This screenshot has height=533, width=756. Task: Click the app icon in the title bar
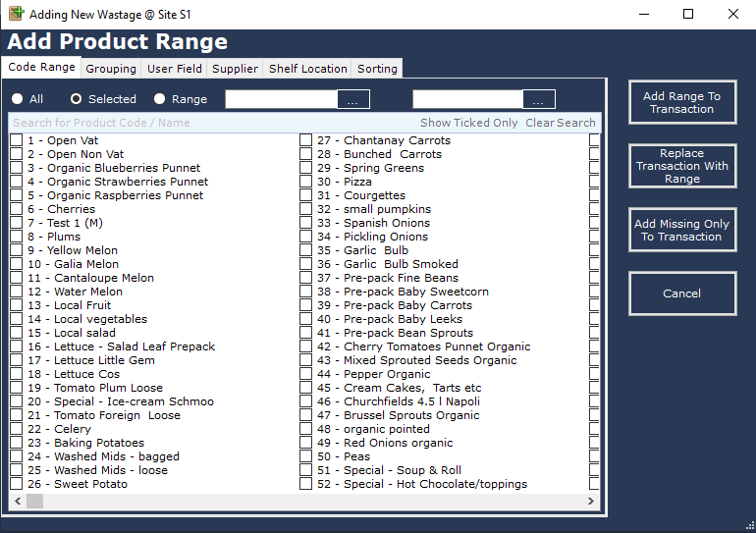(x=17, y=14)
